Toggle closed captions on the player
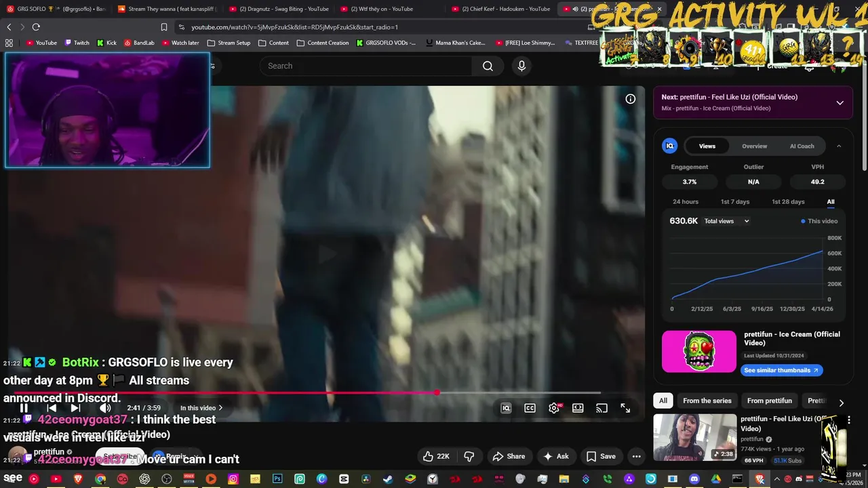The height and width of the screenshot is (488, 868). tap(530, 408)
